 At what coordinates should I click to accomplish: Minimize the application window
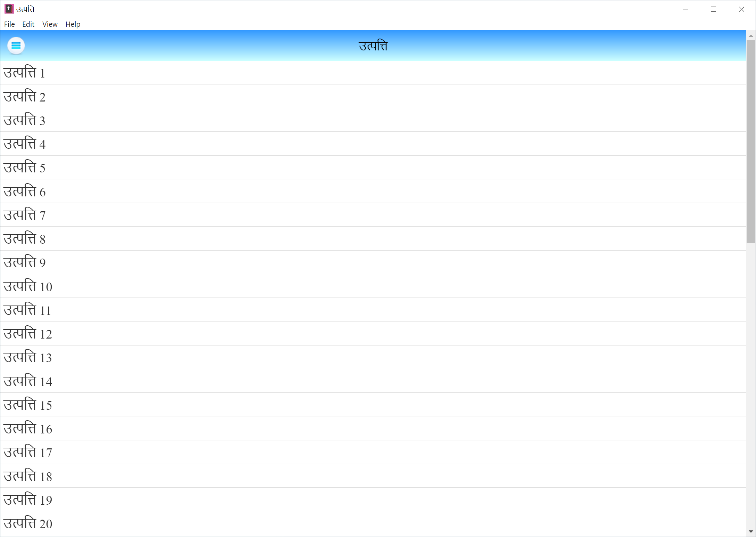tap(685, 9)
